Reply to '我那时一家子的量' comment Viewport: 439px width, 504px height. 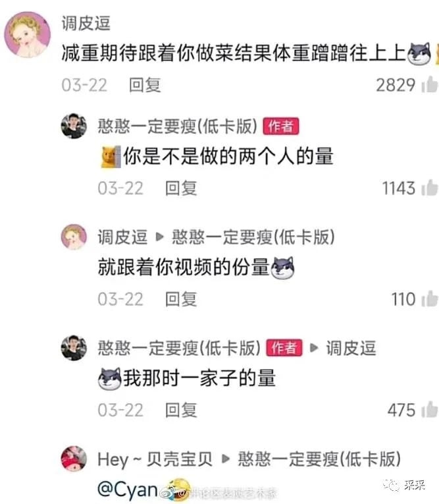[x=181, y=410]
